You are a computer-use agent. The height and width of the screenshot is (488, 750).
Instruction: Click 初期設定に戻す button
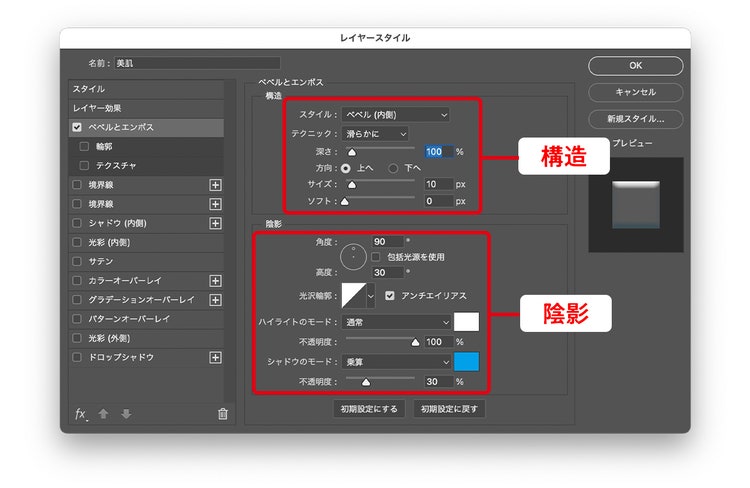point(449,409)
